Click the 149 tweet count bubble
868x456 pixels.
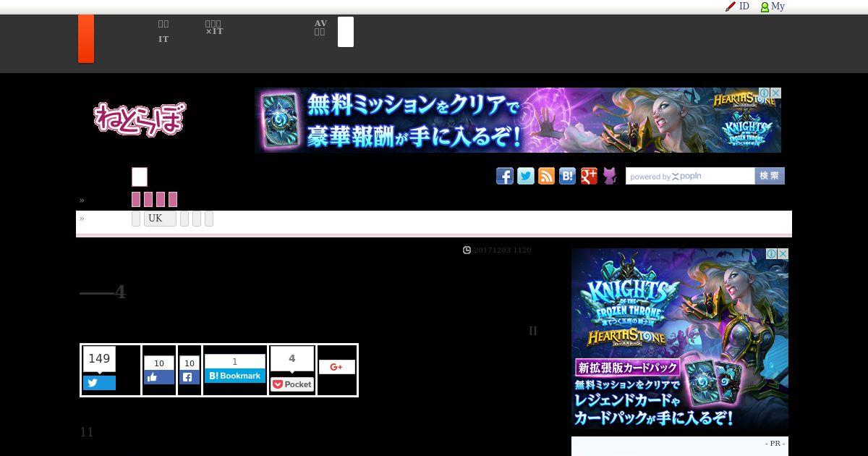99,359
